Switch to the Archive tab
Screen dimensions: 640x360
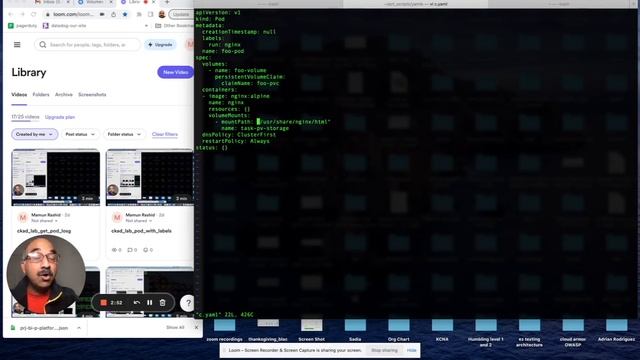click(x=64, y=95)
